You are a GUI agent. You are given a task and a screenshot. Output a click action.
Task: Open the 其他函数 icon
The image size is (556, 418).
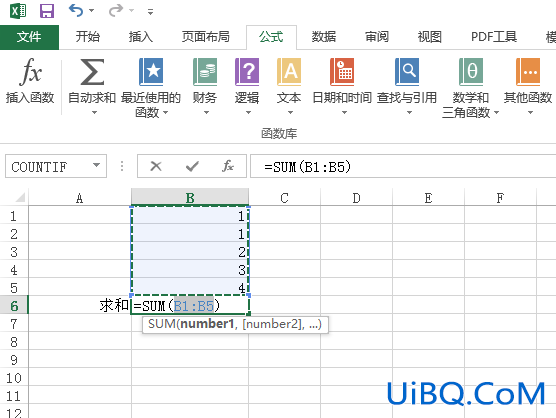click(x=528, y=72)
